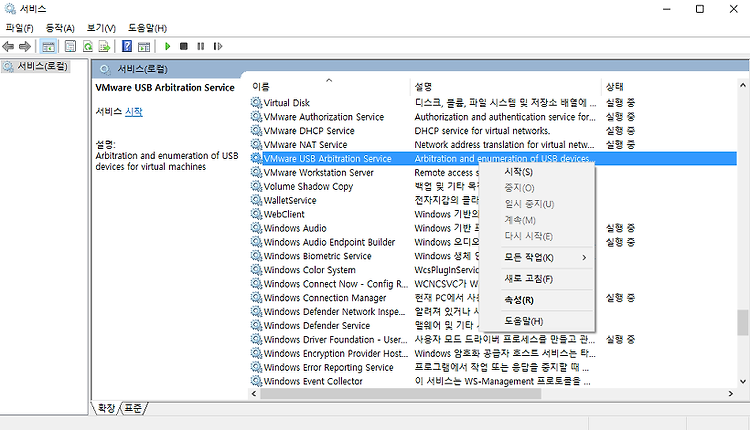Image resolution: width=750 pixels, height=430 pixels.
Task: Click the horizontal scrollbar left arrow
Action: 254,394
